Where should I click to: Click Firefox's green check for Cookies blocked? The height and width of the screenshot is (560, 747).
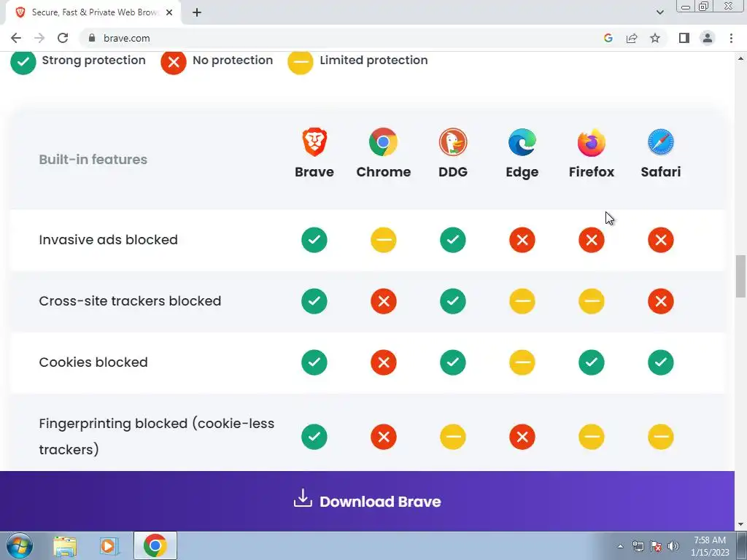pos(591,362)
